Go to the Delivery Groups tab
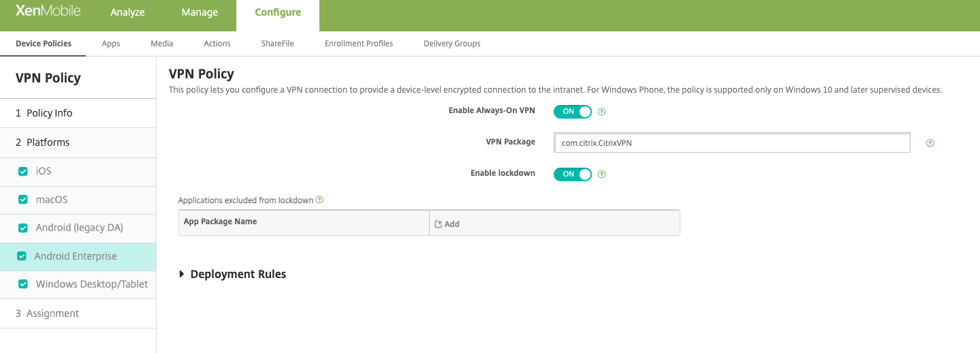This screenshot has height=353, width=980. tap(452, 44)
